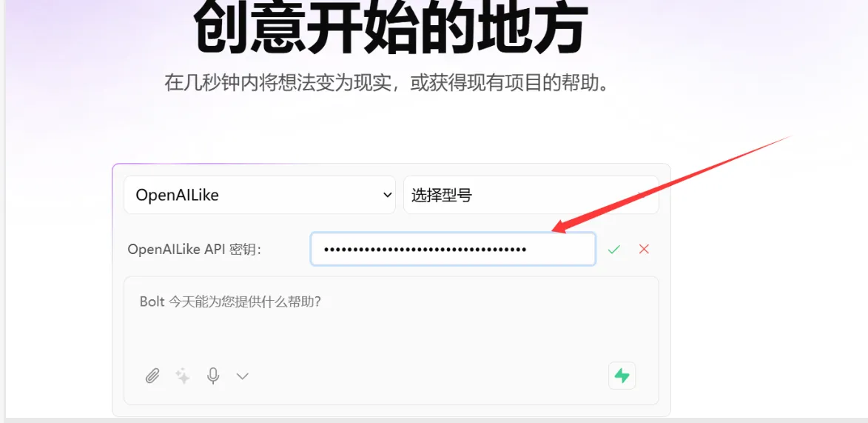This screenshot has height=423, width=868.
Task: Start voice input with the microphone icon
Action: click(x=213, y=376)
